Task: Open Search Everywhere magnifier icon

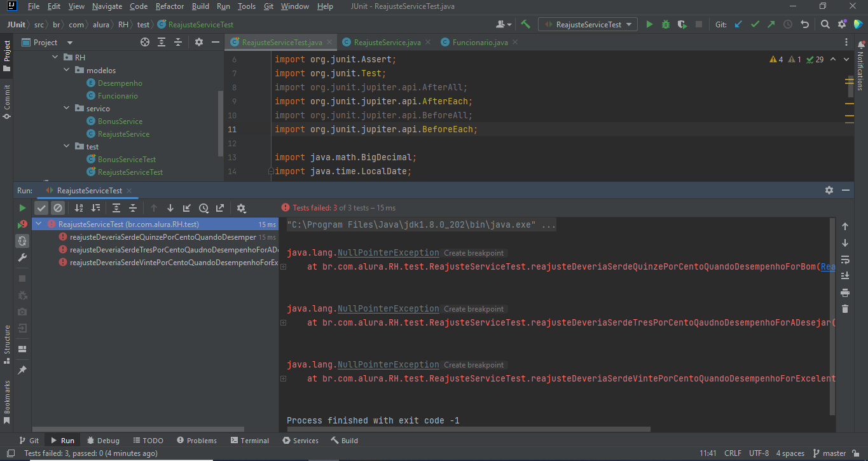Action: coord(825,24)
